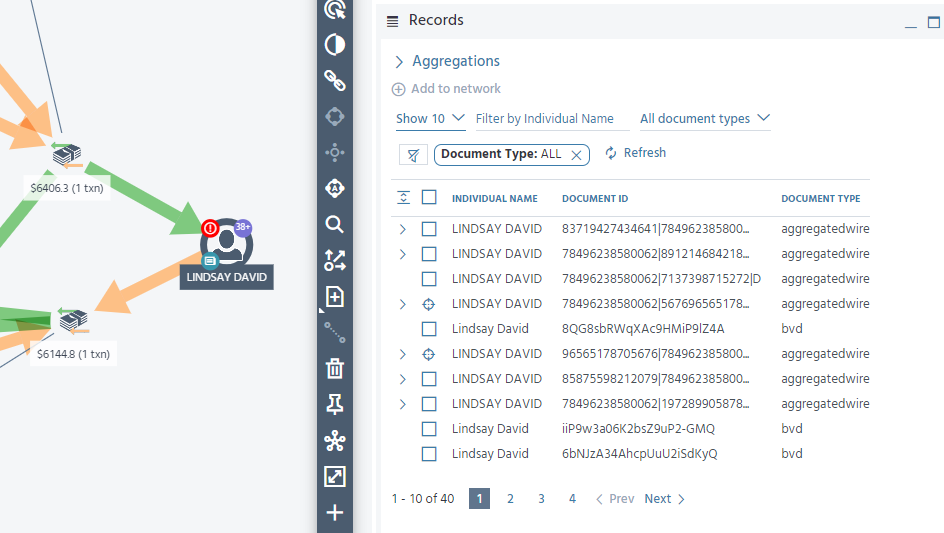Sort by DOCUMENT ID column header
This screenshot has height=533, width=944.
click(595, 199)
